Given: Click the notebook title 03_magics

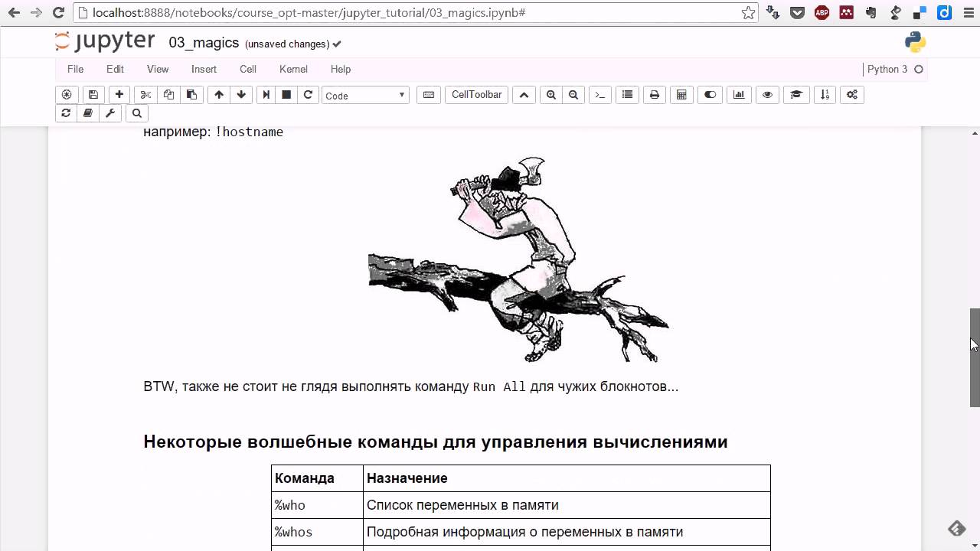Looking at the screenshot, I should pos(204,44).
